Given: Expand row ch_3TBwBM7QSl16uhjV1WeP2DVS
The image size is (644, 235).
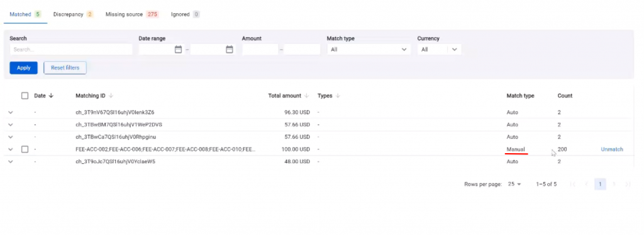Looking at the screenshot, I should pyautogui.click(x=11, y=125).
